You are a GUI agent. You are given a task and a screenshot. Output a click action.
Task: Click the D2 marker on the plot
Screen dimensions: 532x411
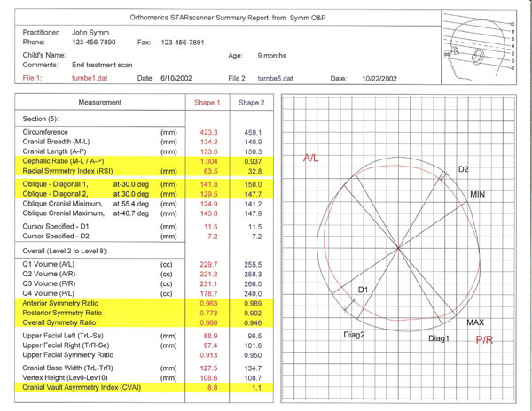click(463, 169)
